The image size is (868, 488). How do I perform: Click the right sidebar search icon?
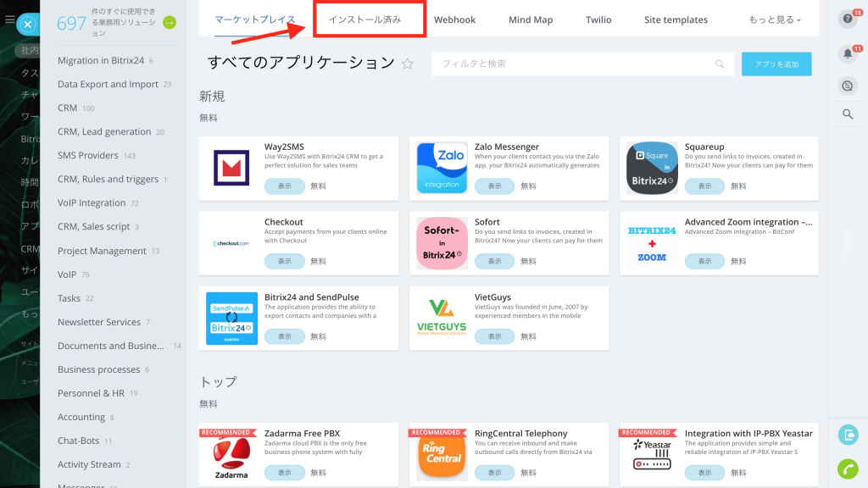pos(848,114)
